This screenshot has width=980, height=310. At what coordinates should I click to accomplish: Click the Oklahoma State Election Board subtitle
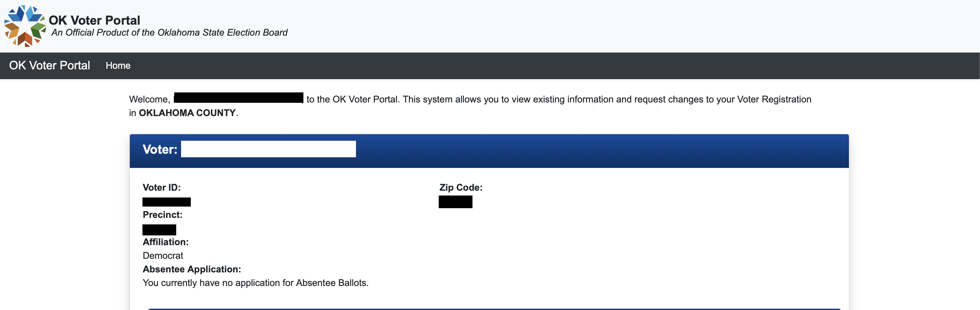point(169,33)
